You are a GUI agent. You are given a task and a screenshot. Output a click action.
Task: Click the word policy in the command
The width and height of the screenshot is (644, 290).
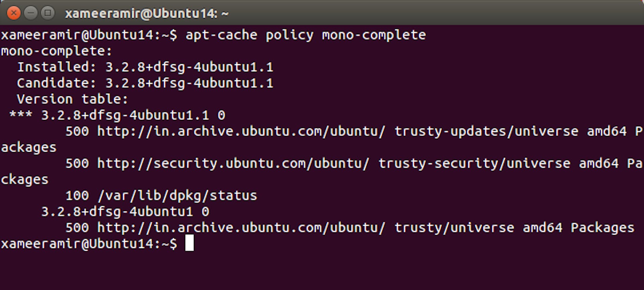pyautogui.click(x=289, y=36)
